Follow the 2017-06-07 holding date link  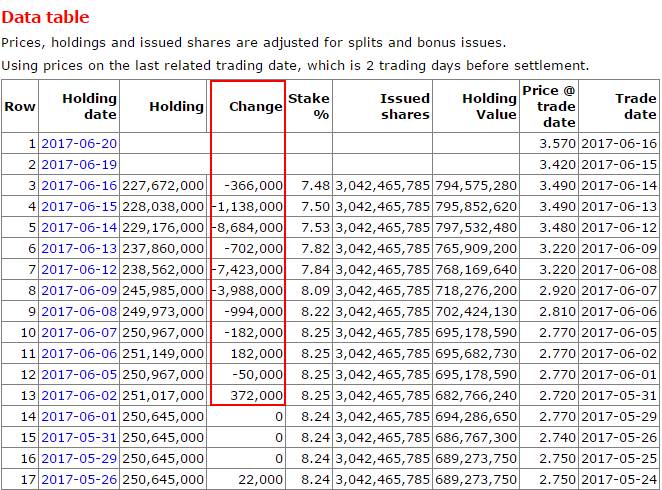[79, 332]
